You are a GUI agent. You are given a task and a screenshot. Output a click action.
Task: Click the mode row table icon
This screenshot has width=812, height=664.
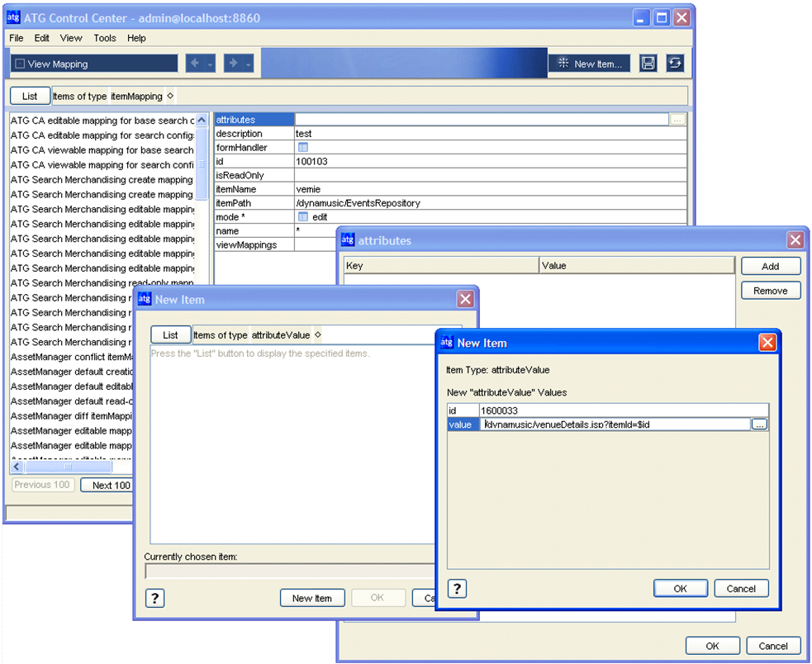[303, 217]
